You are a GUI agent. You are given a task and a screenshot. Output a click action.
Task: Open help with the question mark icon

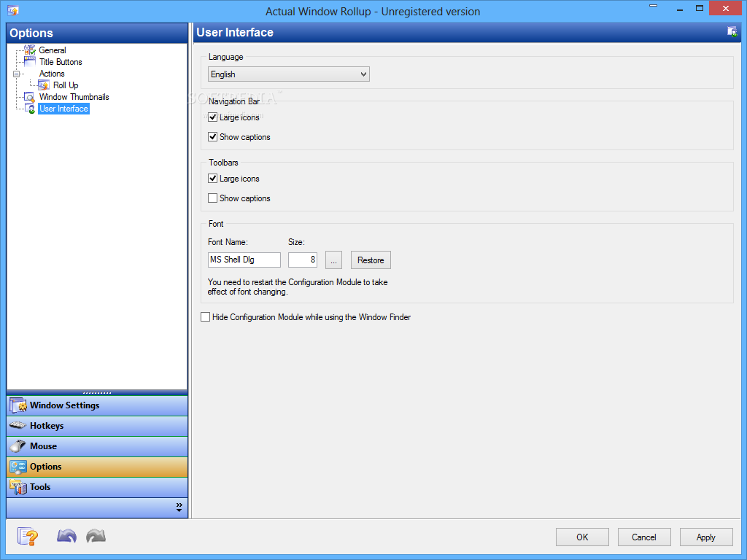(28, 537)
